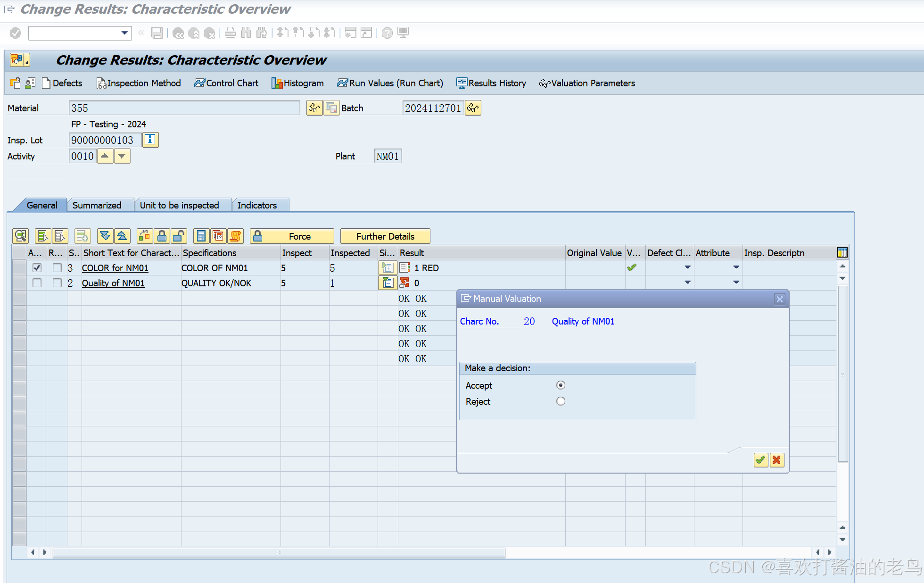
Task: Open Control Chart
Action: point(226,83)
